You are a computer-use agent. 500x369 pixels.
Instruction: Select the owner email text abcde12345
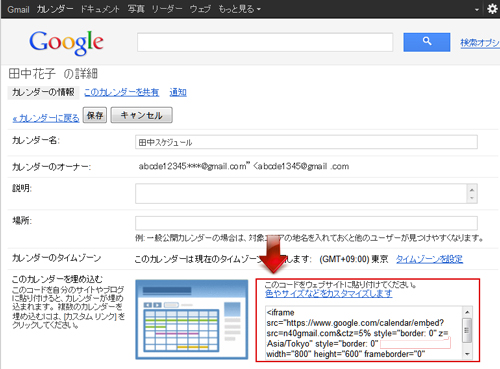244,166
